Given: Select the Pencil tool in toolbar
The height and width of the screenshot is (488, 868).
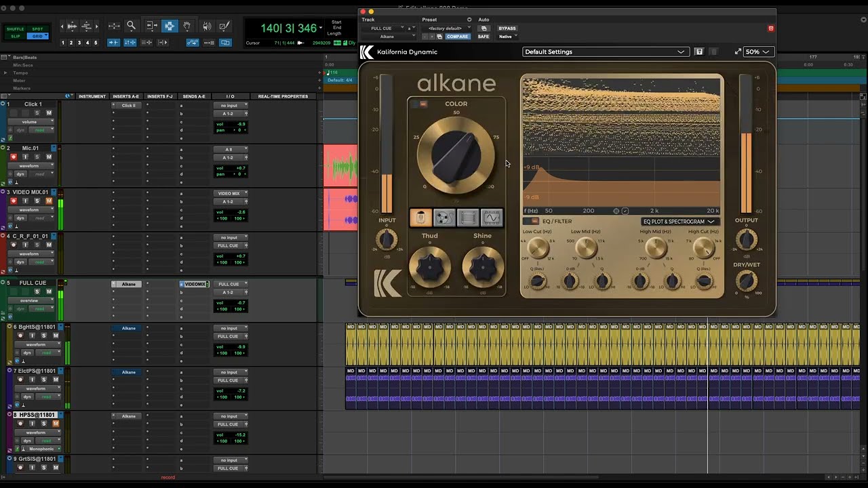Looking at the screenshot, I should pyautogui.click(x=224, y=26).
